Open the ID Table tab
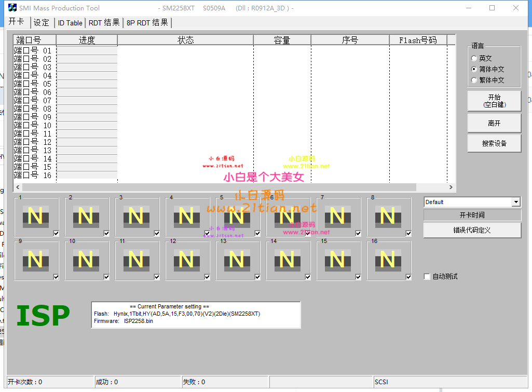532x392 pixels. 70,23
